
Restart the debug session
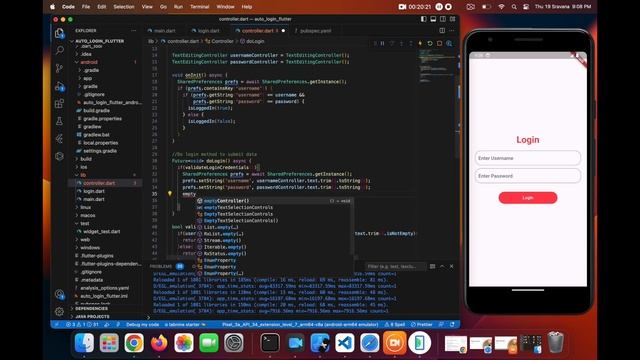click(430, 43)
